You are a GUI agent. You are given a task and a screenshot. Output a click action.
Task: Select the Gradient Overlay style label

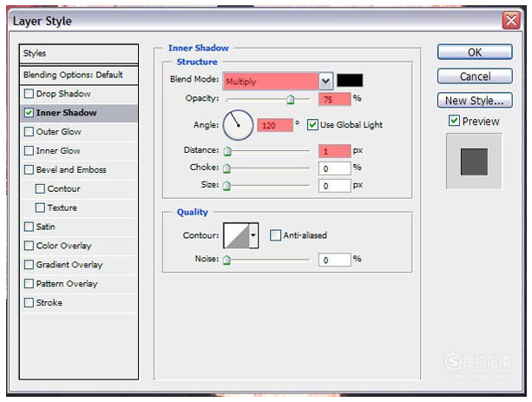pos(69,265)
